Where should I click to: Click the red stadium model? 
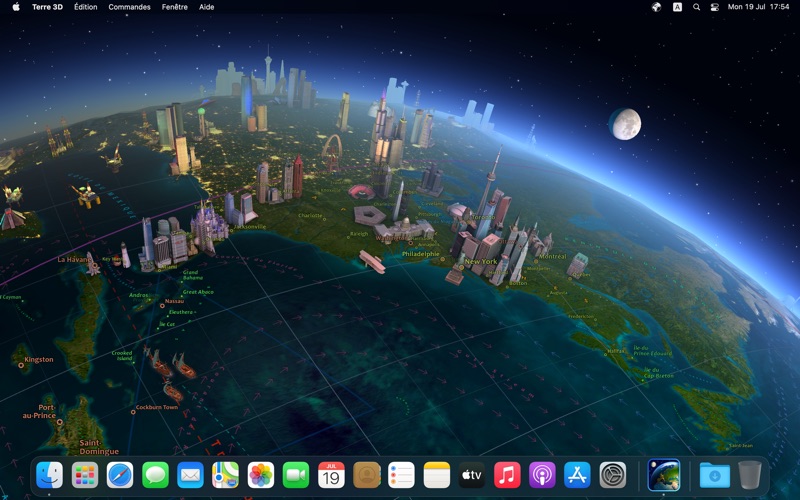pos(361,192)
